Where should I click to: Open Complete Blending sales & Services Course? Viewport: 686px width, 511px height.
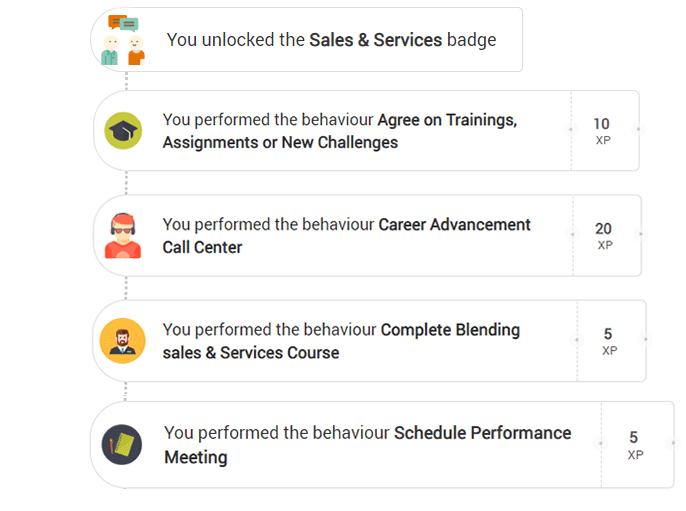click(449, 330)
